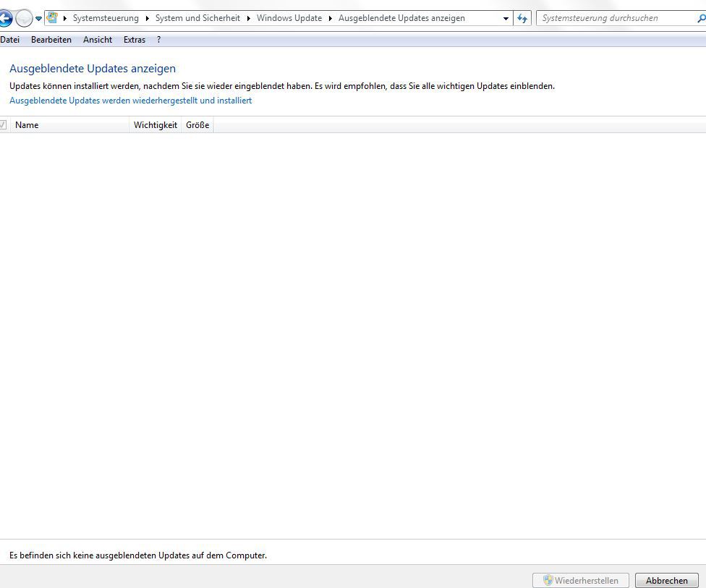This screenshot has height=588, width=706.
Task: Expand the chevron after Systemsteuerung
Action: click(148, 19)
